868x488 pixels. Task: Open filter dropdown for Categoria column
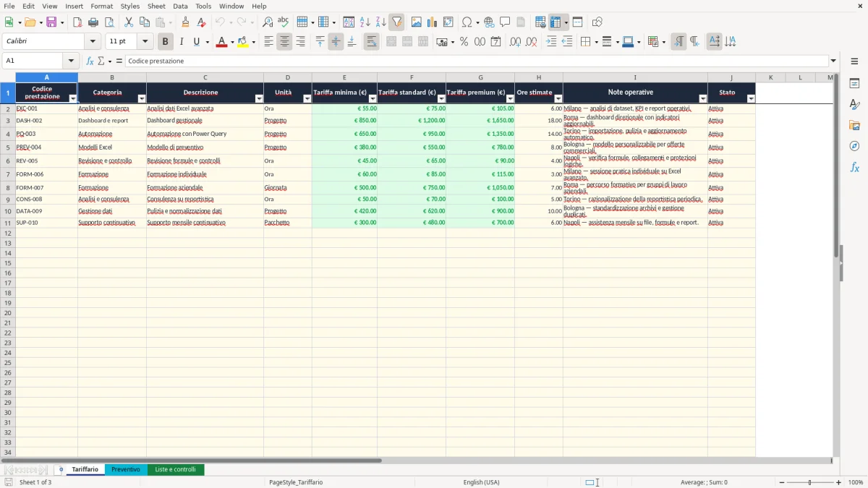pyautogui.click(x=142, y=98)
